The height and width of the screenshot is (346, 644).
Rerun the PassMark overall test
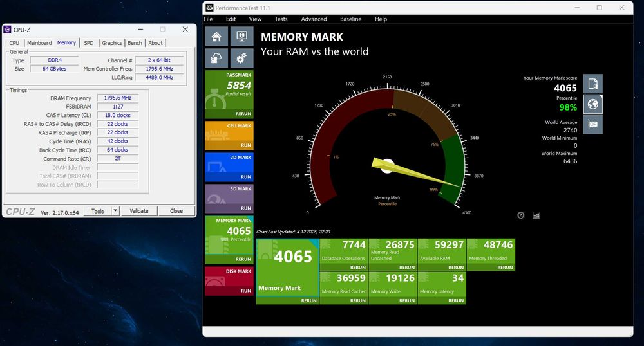pos(243,114)
